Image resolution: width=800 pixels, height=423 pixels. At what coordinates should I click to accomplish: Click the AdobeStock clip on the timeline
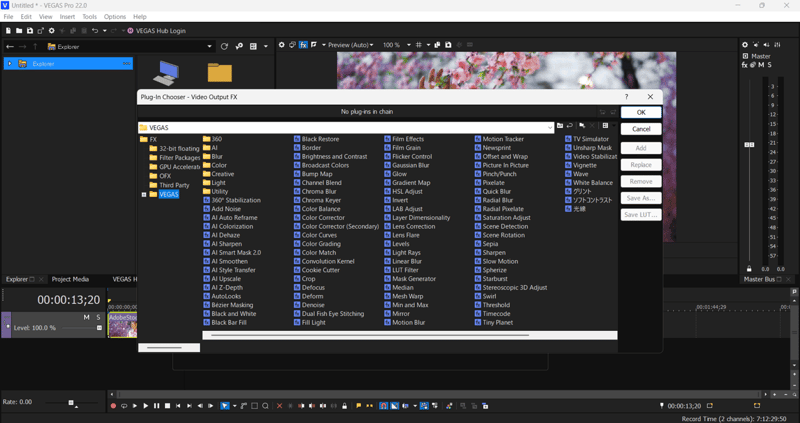pyautogui.click(x=122, y=324)
